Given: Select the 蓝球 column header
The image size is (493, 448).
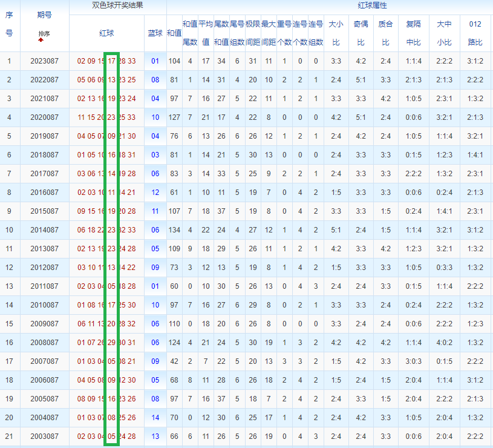Looking at the screenshot, I should [x=155, y=33].
